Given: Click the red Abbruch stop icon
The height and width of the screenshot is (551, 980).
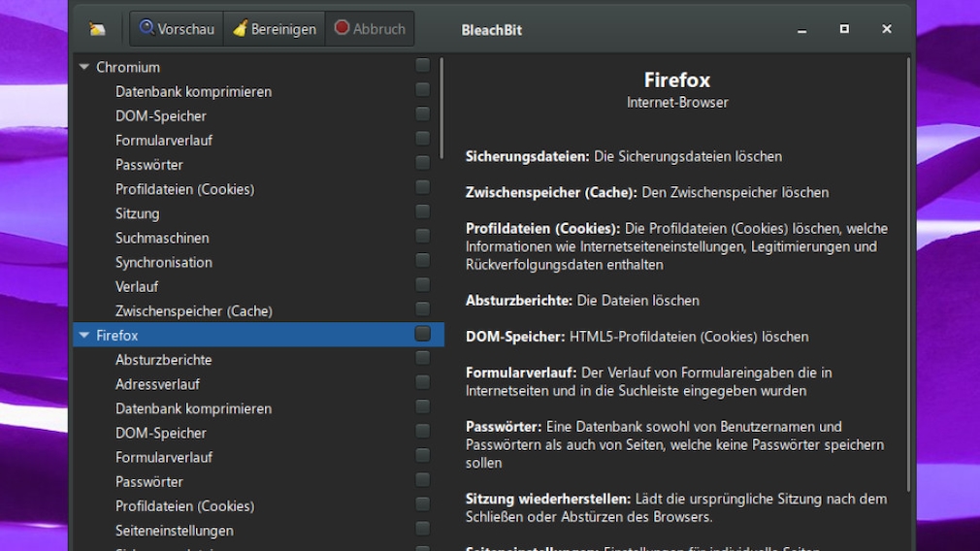Looking at the screenshot, I should click(342, 28).
